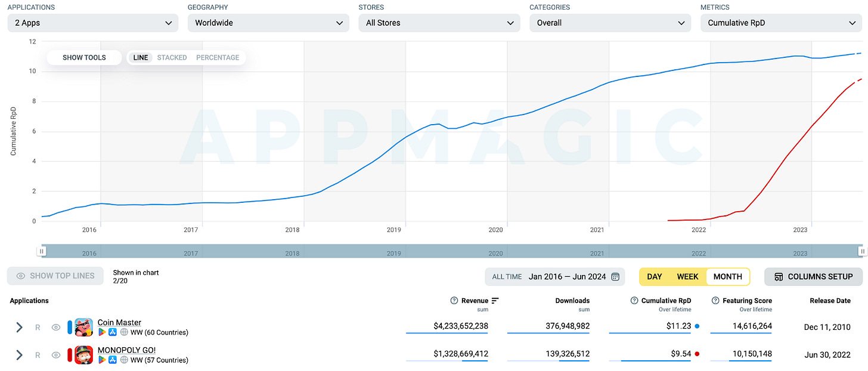Click the help icon next to Revenue
Image resolution: width=868 pixels, height=371 pixels.
pos(454,301)
